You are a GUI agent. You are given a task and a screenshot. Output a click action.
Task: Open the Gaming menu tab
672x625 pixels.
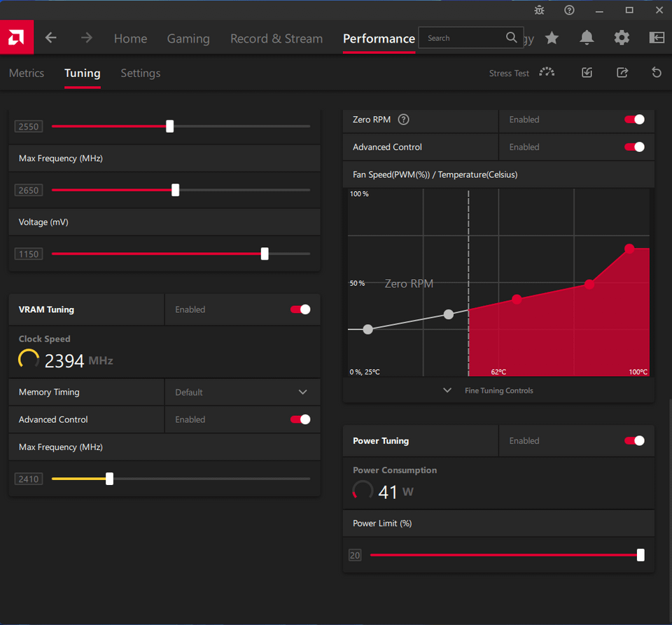click(188, 38)
